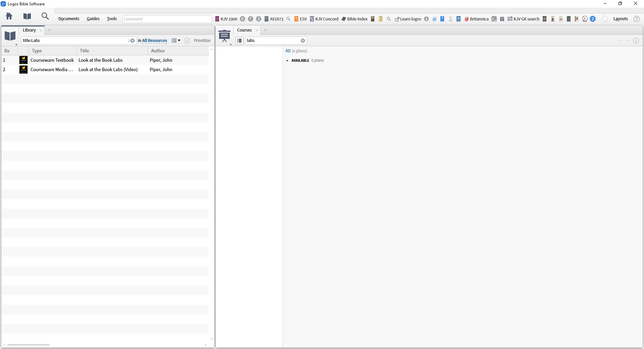This screenshot has width=644, height=349.
Task: Click the Prioritize button
Action: 202,41
